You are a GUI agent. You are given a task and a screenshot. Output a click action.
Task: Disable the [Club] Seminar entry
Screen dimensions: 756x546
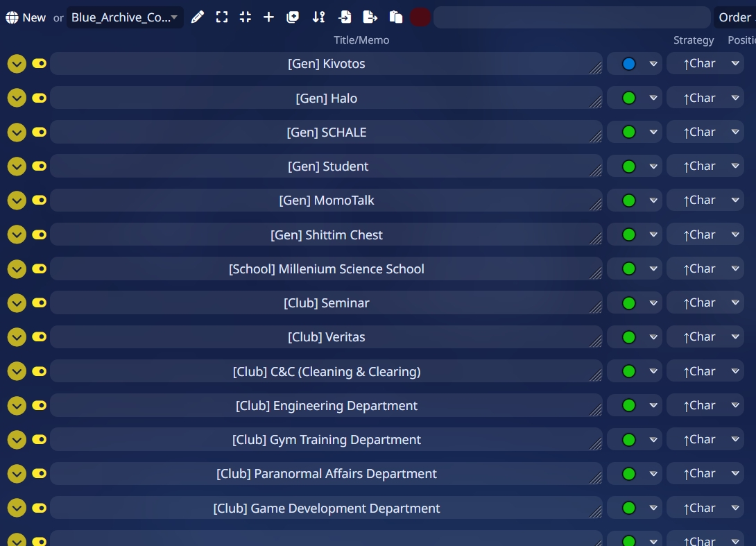tap(39, 303)
